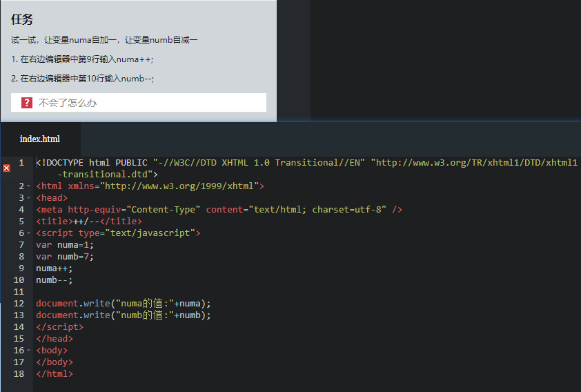Collapse the head tag fold arrow on line 3
This screenshot has width=581, height=392.
[28, 198]
